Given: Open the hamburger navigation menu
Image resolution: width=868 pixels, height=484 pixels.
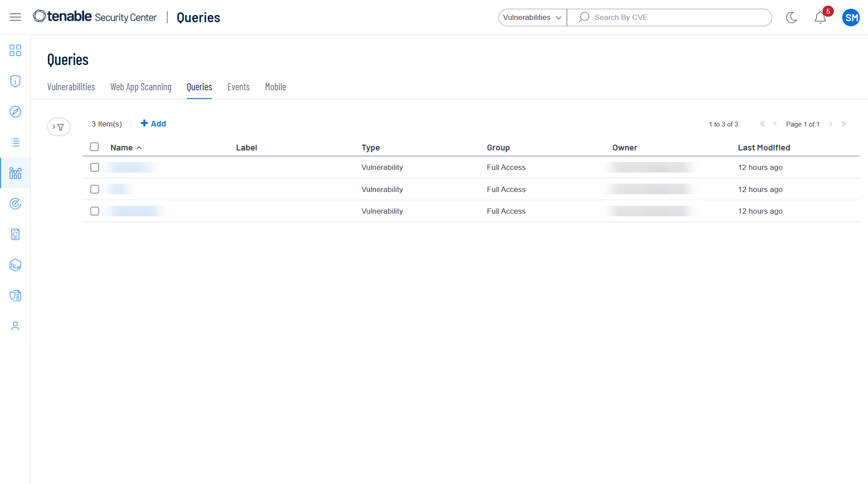Looking at the screenshot, I should 15,17.
